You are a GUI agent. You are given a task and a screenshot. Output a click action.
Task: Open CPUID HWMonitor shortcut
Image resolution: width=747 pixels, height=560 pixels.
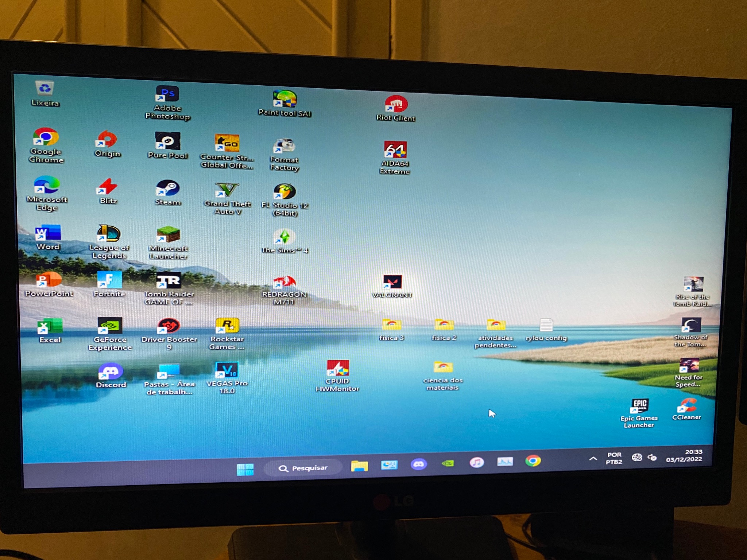coord(337,376)
